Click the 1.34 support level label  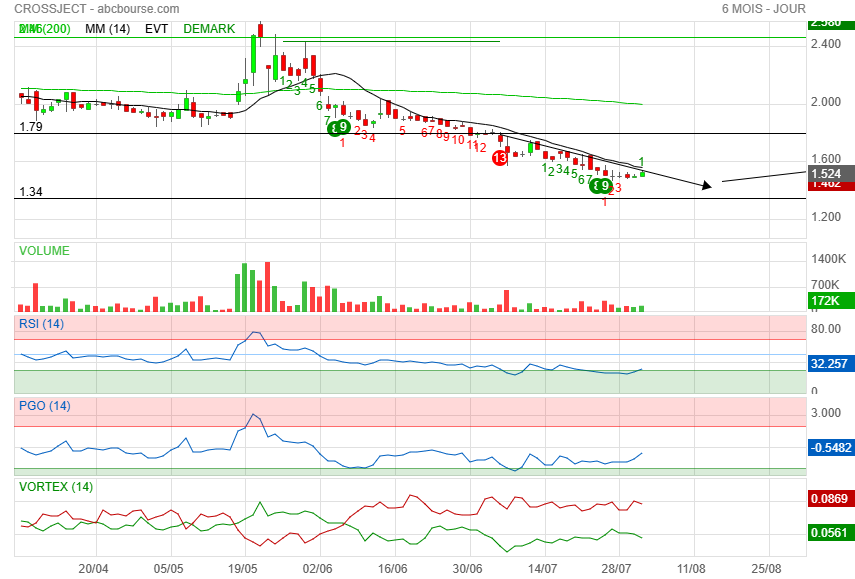[31, 192]
